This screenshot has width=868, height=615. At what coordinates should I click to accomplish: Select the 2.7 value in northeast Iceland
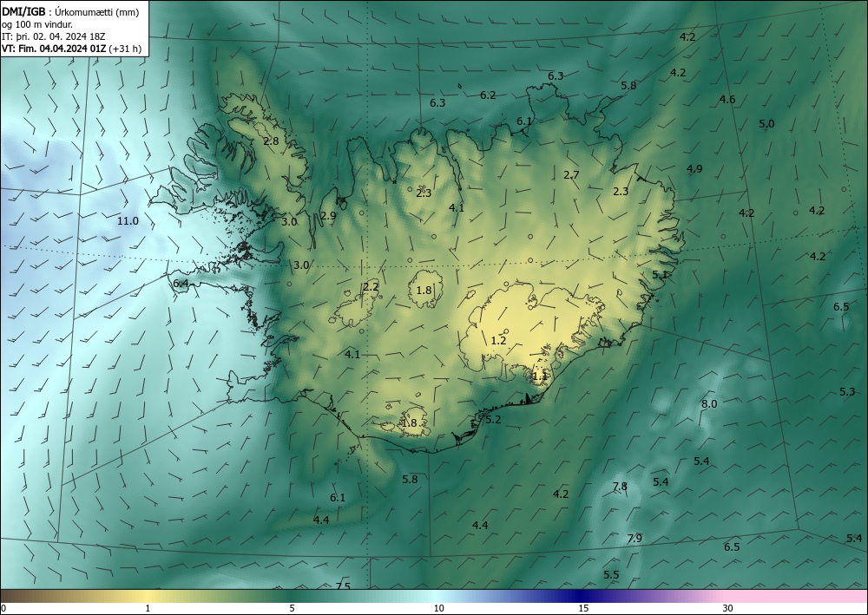tap(571, 175)
